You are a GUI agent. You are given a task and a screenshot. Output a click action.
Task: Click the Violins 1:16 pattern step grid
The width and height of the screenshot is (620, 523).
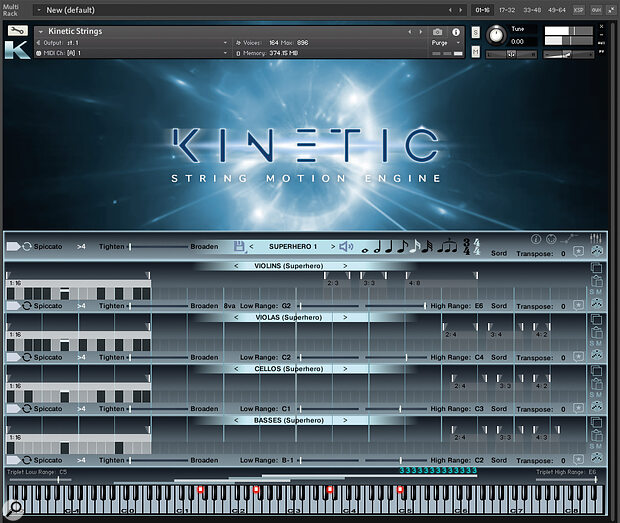[x=78, y=293]
